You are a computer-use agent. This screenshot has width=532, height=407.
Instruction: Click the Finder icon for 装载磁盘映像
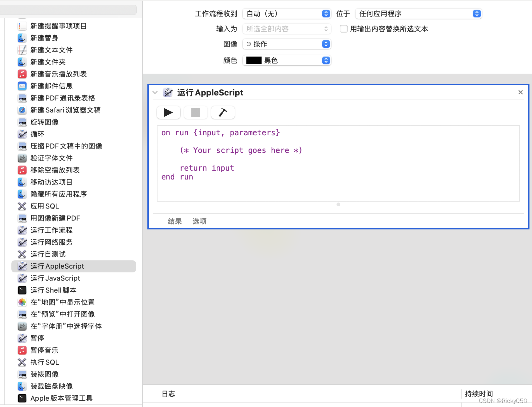22,386
